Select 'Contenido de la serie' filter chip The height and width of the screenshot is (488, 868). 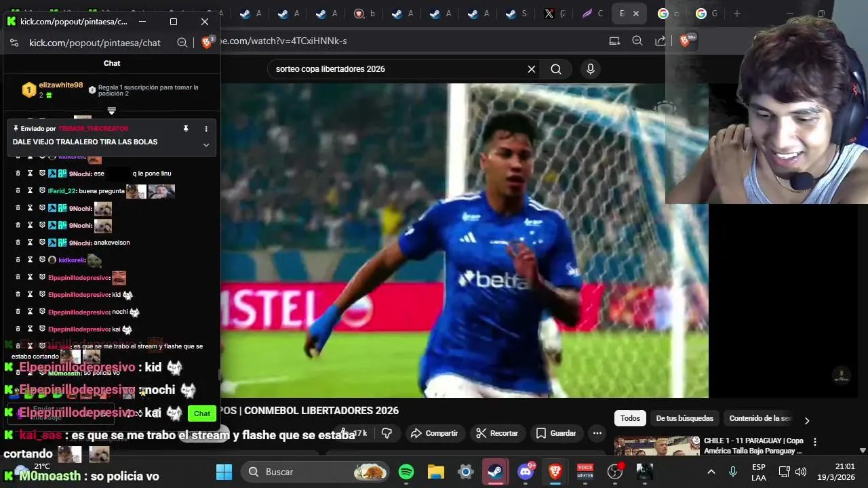[x=760, y=418]
